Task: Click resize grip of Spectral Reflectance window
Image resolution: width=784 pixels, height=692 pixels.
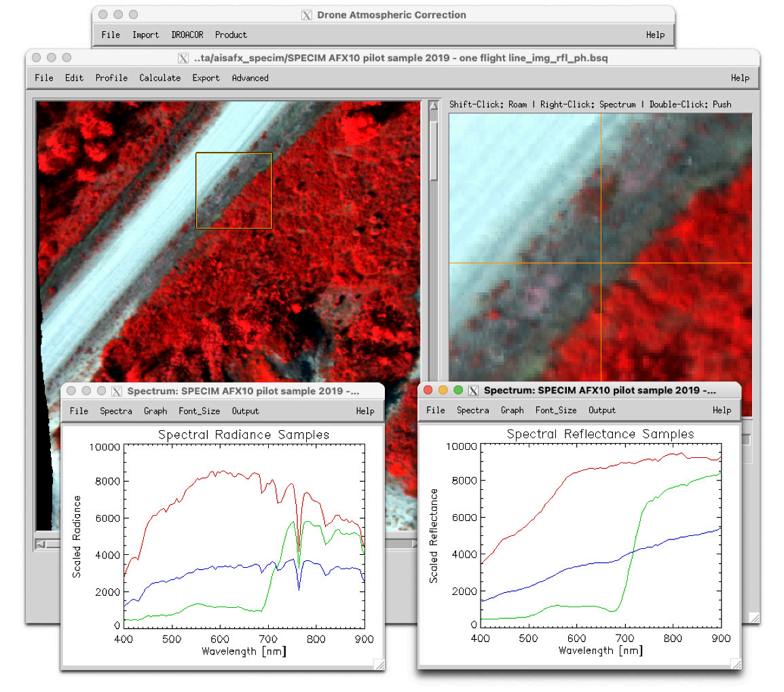Action: click(735, 663)
